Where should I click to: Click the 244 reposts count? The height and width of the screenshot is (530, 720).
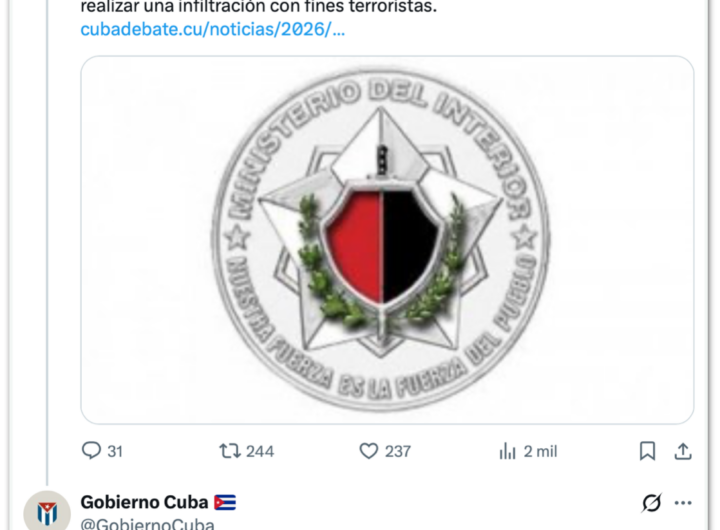[260, 451]
